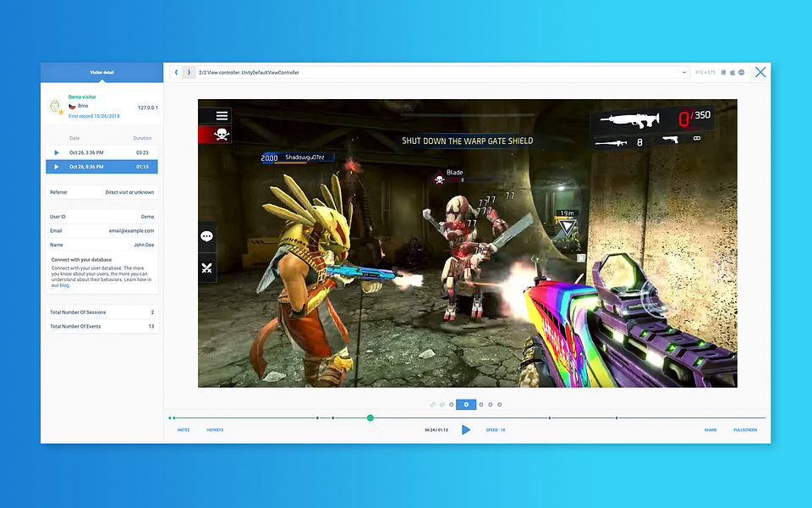Click the 127.0.0.1 IP address
Viewport: 812px width, 508px height.
click(147, 108)
